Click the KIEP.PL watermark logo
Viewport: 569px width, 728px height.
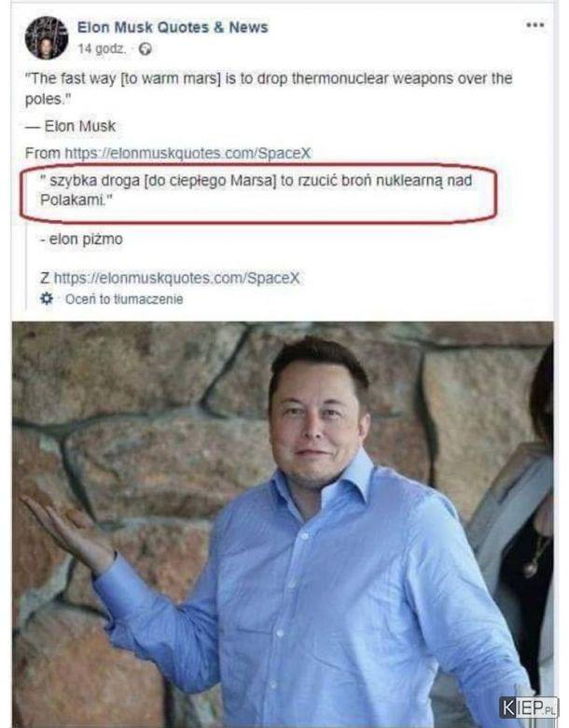(529, 707)
